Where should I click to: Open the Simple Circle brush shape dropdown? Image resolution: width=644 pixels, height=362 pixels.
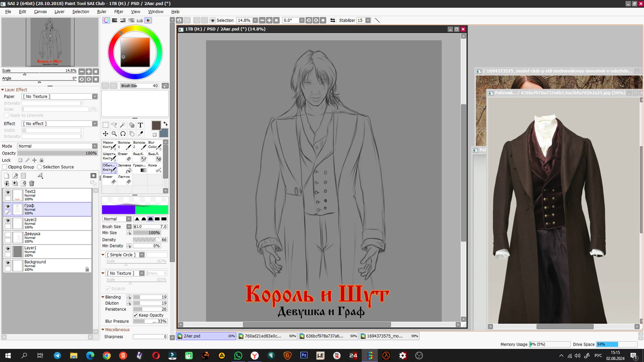142,255
